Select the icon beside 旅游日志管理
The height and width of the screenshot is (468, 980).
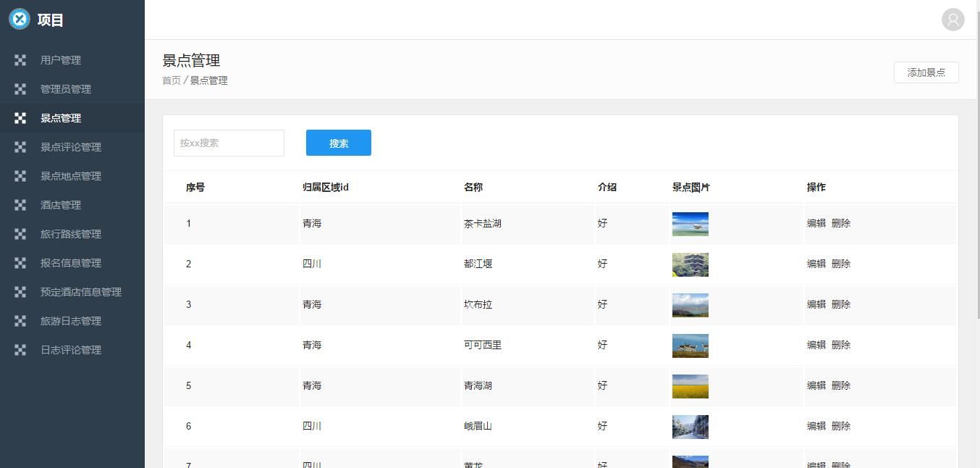[20, 321]
